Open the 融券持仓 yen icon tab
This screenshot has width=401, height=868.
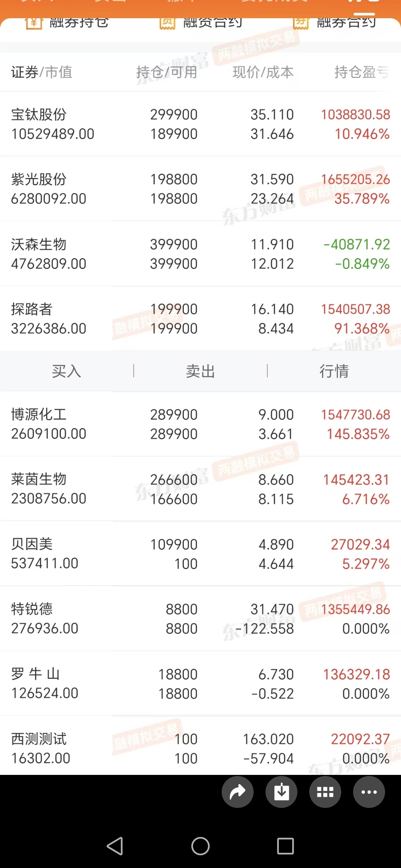click(67, 23)
